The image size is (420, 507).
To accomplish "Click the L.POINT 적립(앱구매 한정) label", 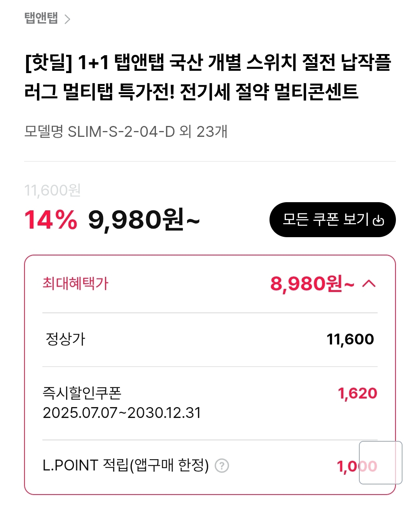I will point(126,465).
